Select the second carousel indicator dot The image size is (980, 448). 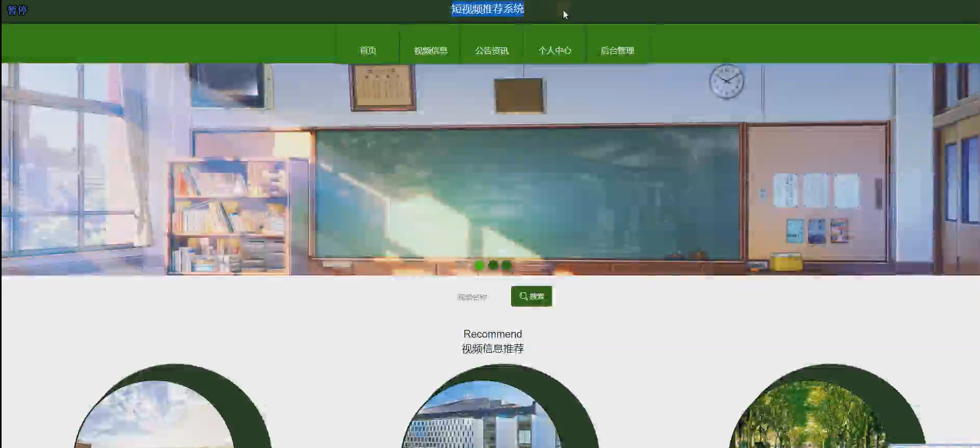pos(493,265)
